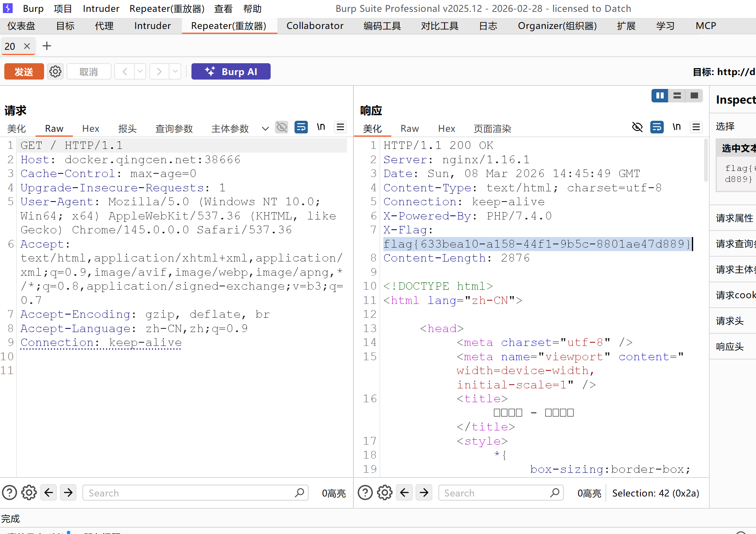Open the 帮助 menu
Image resolution: width=756 pixels, height=534 pixels.
252,9
